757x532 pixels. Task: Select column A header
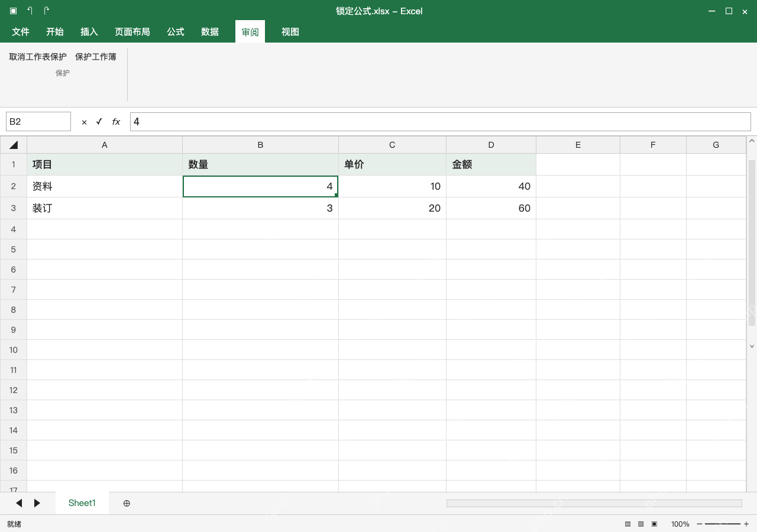pyautogui.click(x=105, y=145)
